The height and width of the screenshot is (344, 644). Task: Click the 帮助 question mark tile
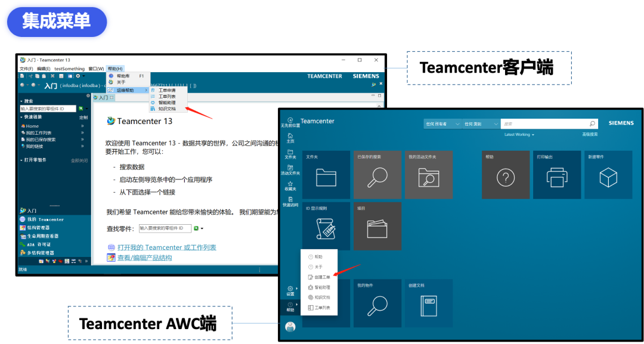coord(506,174)
